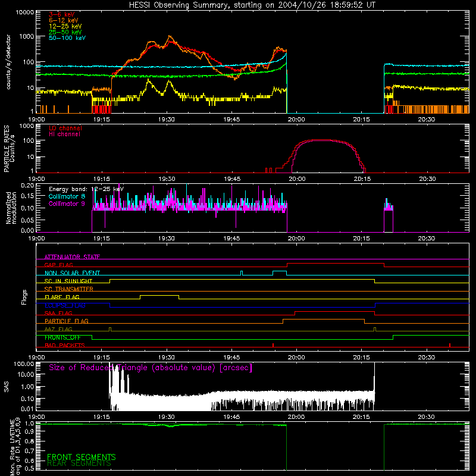Screen dimensions: 476x476
Task: Click the raised SAA FLAG segment
Action: 334,311
